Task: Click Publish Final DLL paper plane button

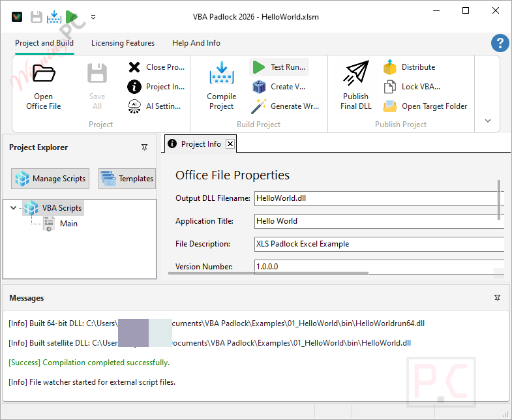Action: 356,85
